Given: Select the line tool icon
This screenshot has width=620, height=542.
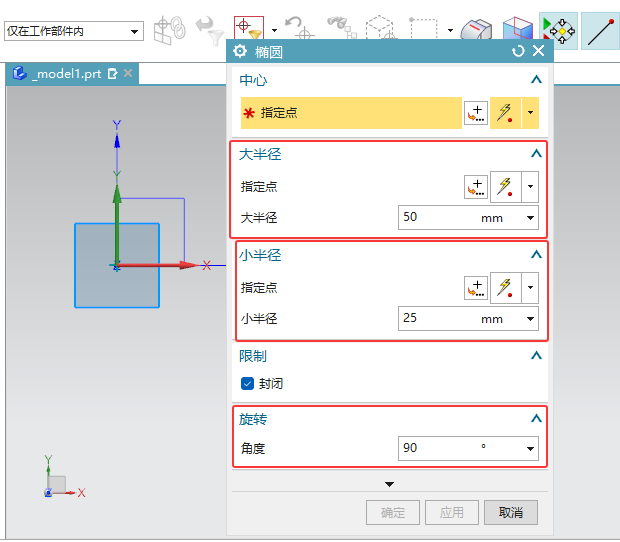Looking at the screenshot, I should click(x=600, y=31).
